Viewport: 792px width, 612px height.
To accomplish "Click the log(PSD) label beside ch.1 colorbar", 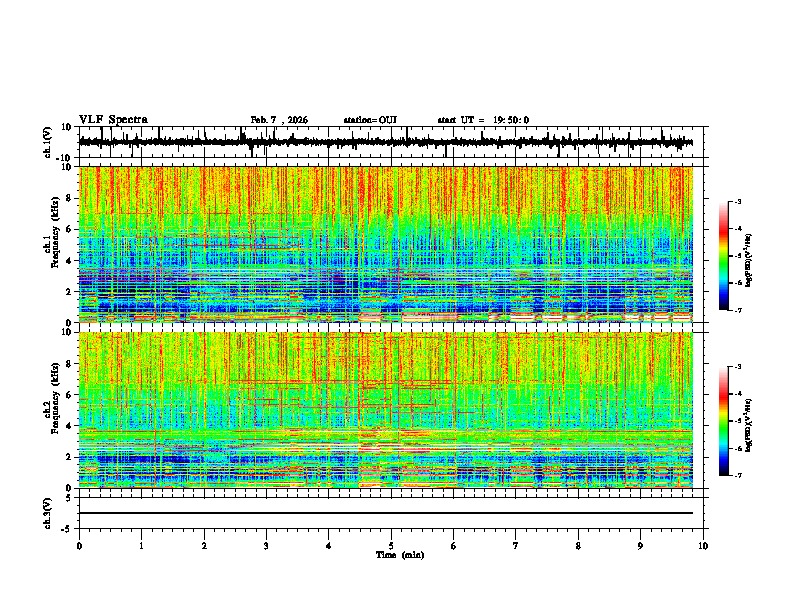I will 748,261.
